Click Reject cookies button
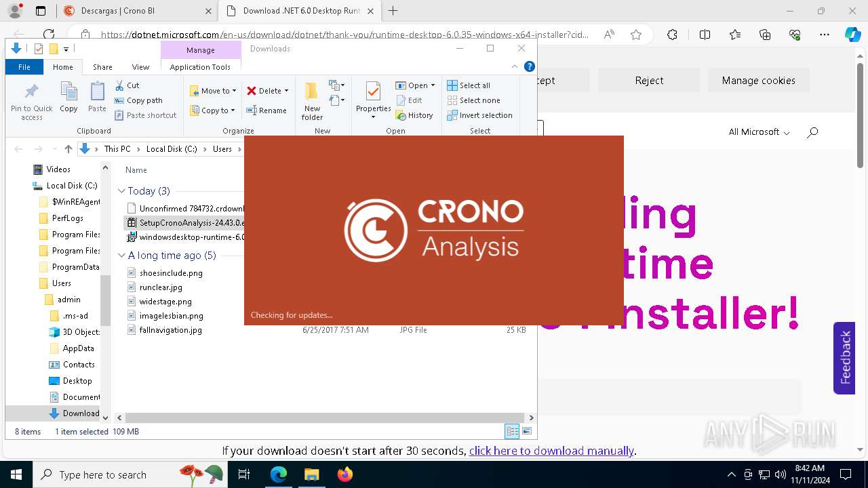The width and height of the screenshot is (868, 488). (x=649, y=80)
